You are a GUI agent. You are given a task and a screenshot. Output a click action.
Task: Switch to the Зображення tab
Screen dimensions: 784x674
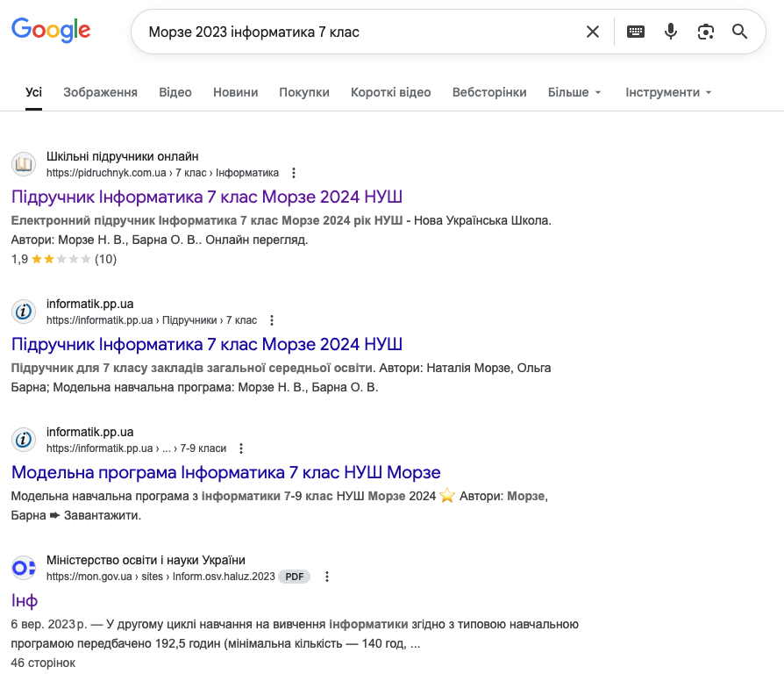[100, 92]
